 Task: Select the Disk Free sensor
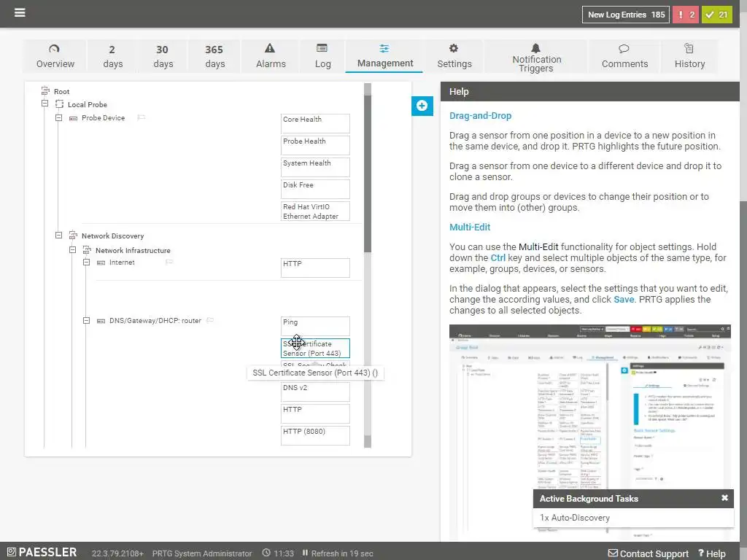pyautogui.click(x=315, y=189)
